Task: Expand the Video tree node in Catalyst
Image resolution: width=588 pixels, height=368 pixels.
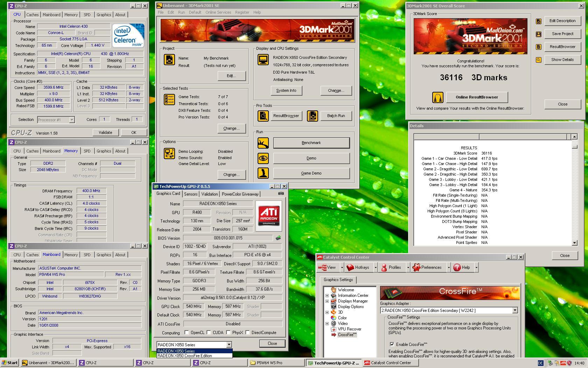Action: [x=327, y=323]
